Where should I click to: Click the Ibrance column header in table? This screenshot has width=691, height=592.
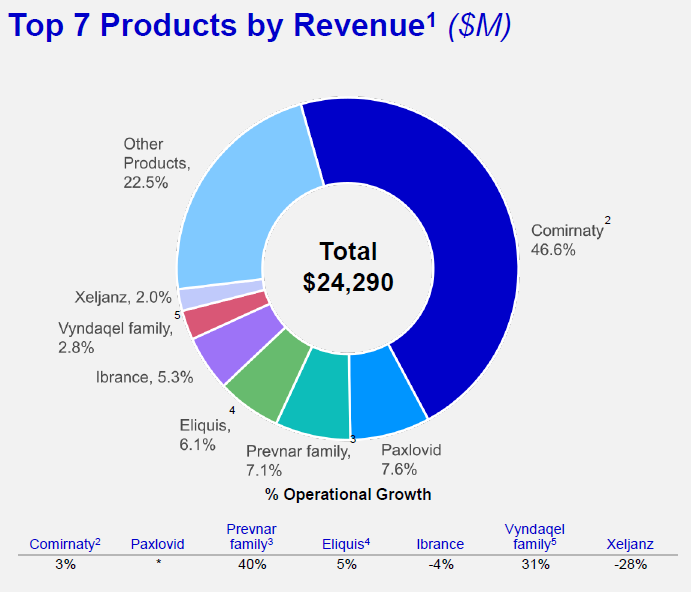click(440, 544)
